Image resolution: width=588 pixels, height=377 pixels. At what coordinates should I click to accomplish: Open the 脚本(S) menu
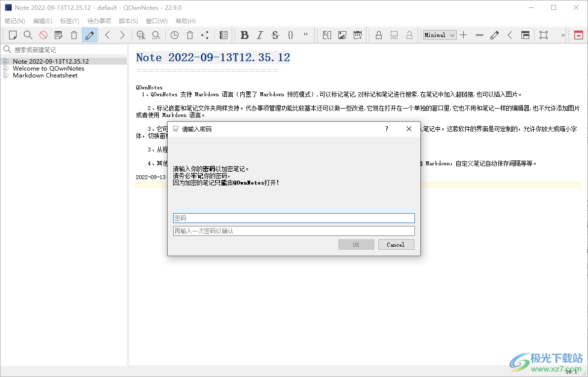pyautogui.click(x=128, y=21)
